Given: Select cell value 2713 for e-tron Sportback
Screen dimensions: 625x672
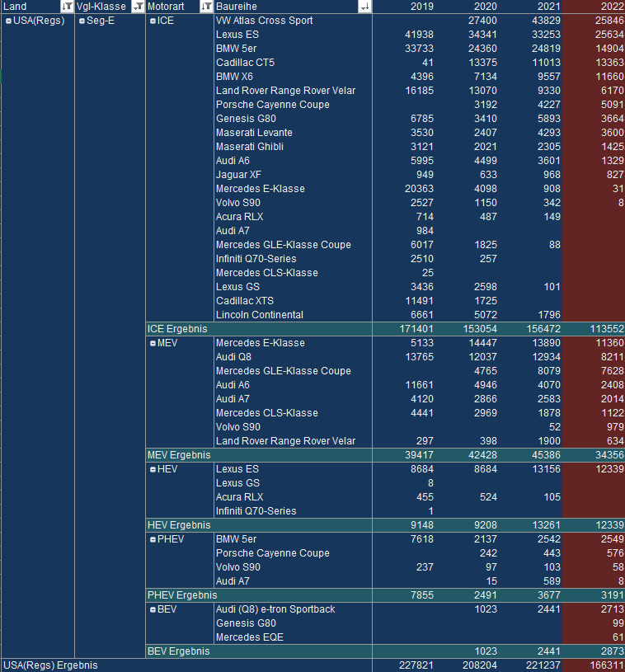Looking at the screenshot, I should [x=613, y=609].
